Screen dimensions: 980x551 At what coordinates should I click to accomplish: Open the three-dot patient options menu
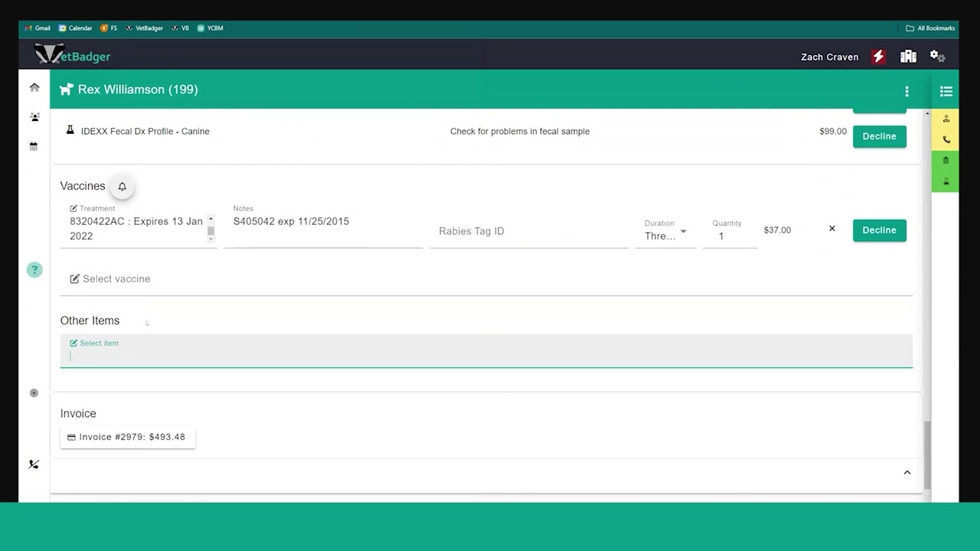pyautogui.click(x=906, y=91)
